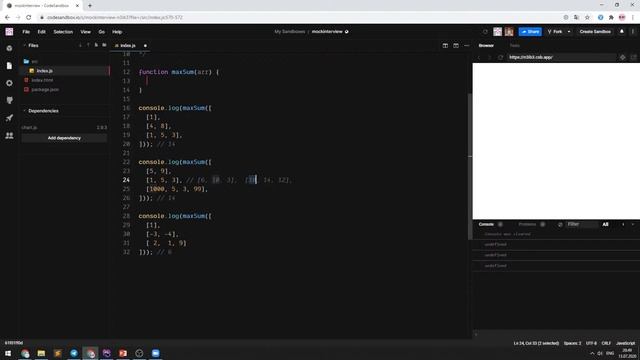
Task: Open the Live collaboration people icon
Action: pos(9,135)
